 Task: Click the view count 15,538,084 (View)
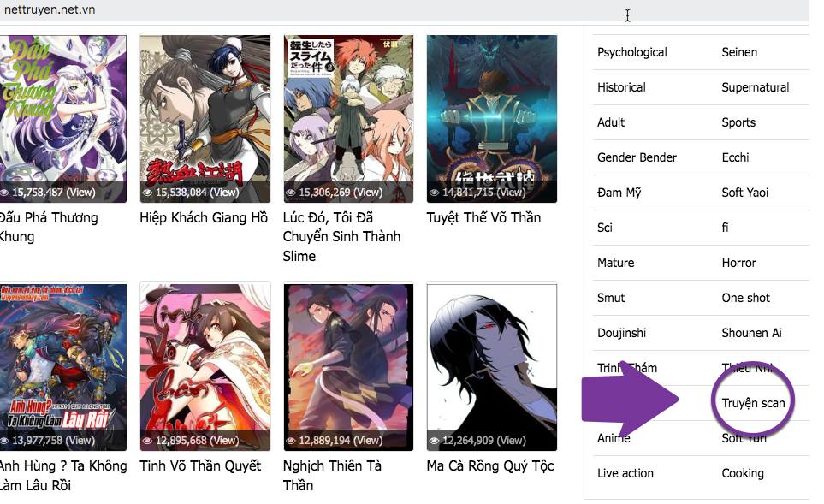pyautogui.click(x=197, y=193)
